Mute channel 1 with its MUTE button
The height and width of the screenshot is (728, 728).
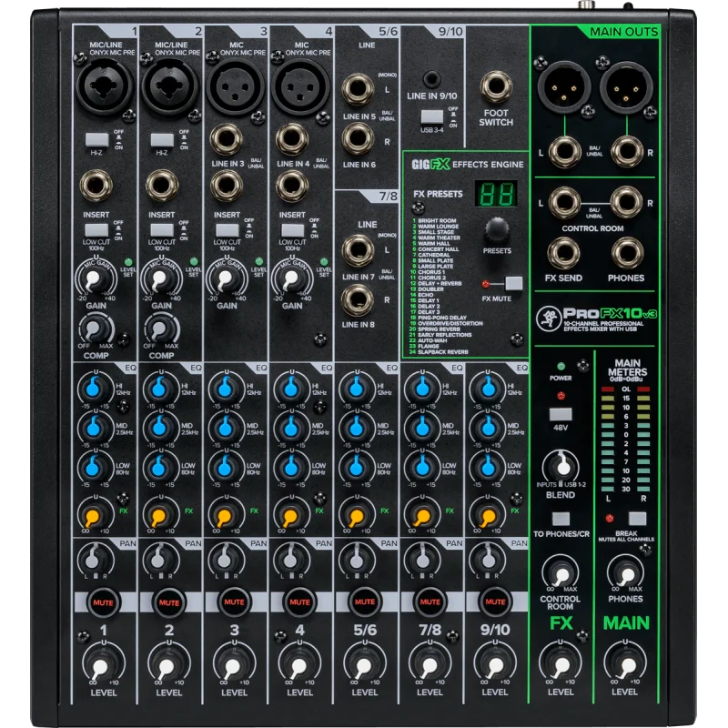coord(103,602)
